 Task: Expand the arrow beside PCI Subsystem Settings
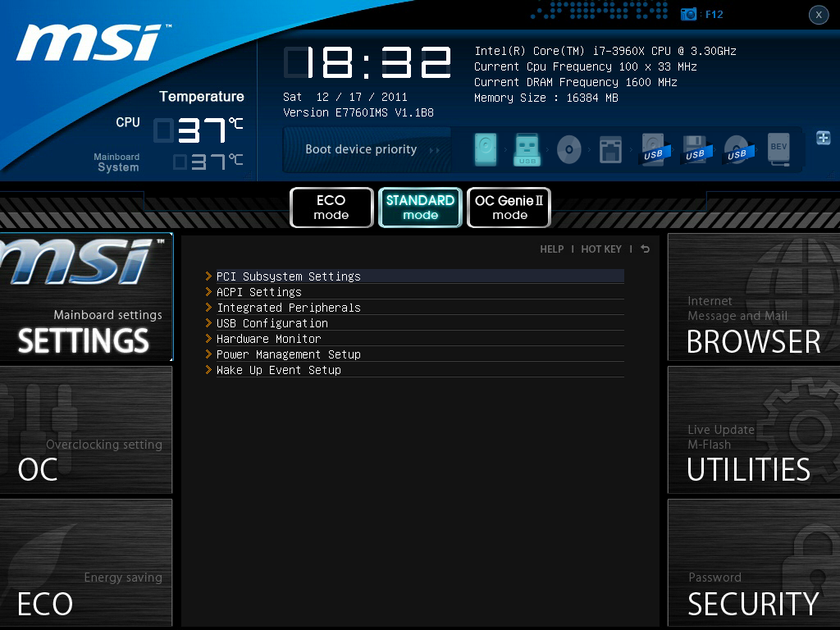[x=209, y=276]
